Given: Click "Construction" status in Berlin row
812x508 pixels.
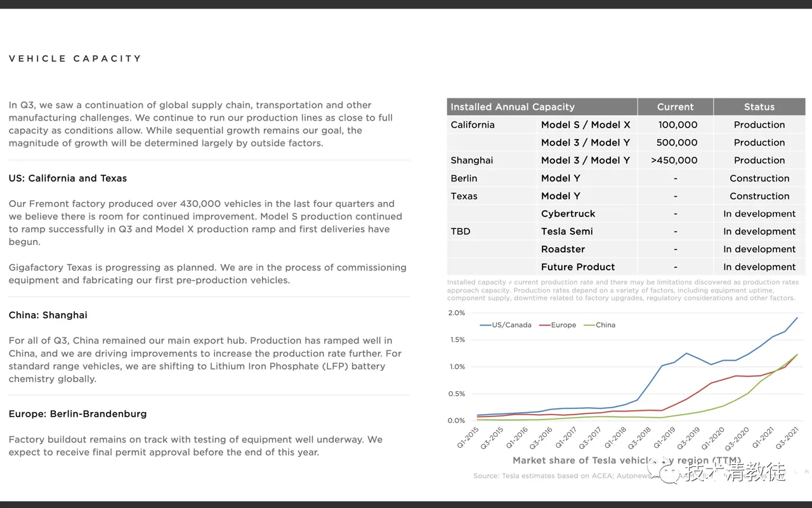Looking at the screenshot, I should 759,178.
